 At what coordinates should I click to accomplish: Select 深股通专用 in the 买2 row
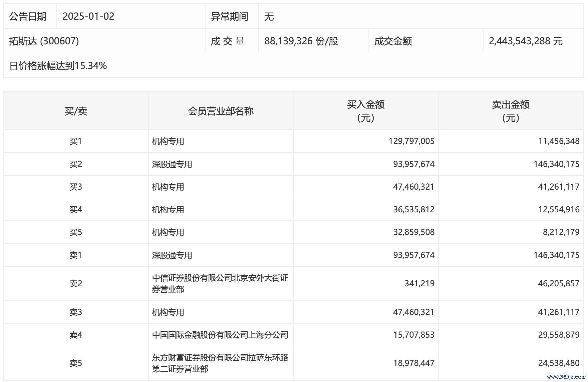172,164
